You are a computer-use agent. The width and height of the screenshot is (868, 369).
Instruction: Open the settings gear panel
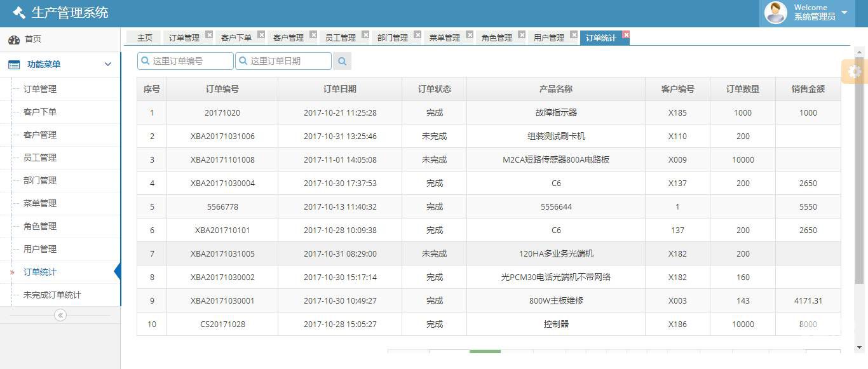coord(855,72)
